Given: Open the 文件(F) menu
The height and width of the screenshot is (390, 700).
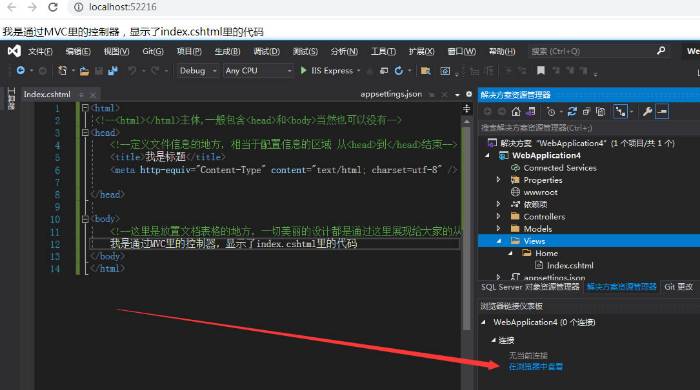Looking at the screenshot, I should pos(40,51).
